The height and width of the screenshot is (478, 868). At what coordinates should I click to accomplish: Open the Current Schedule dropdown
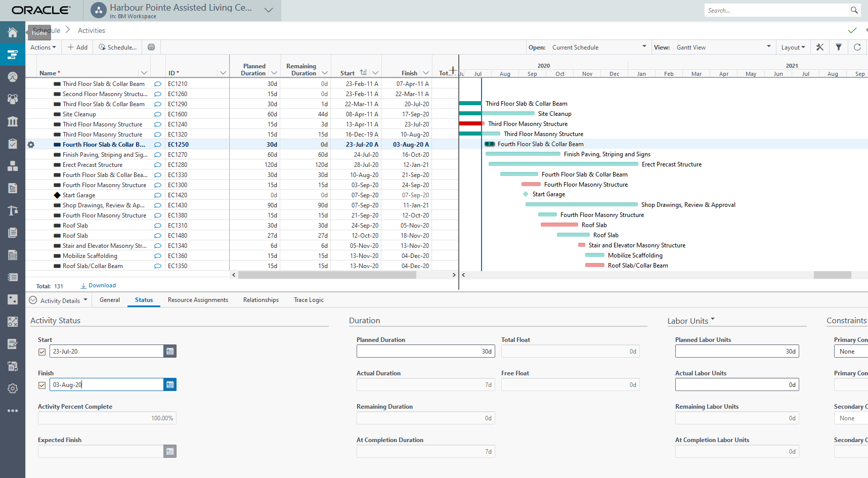click(645, 47)
